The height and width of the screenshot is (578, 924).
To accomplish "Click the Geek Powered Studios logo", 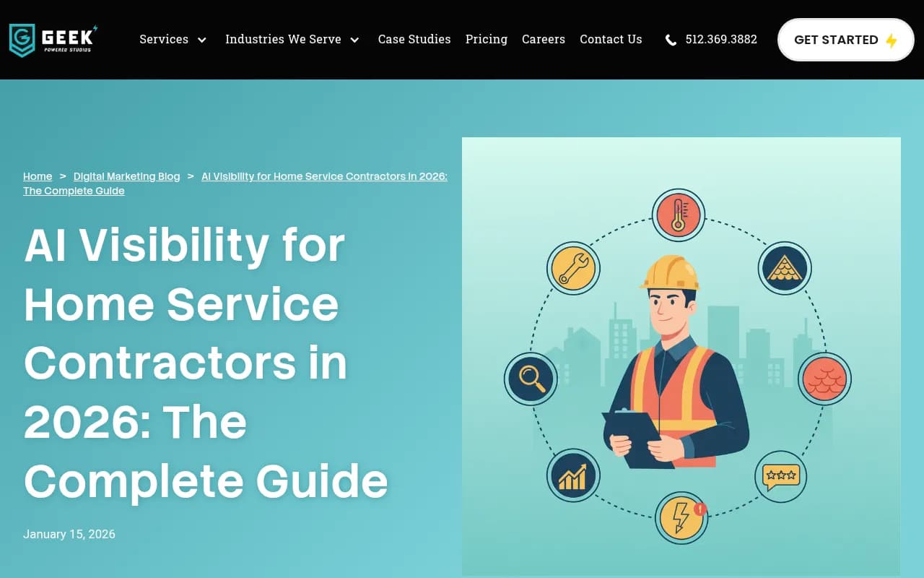I will pyautogui.click(x=53, y=40).
